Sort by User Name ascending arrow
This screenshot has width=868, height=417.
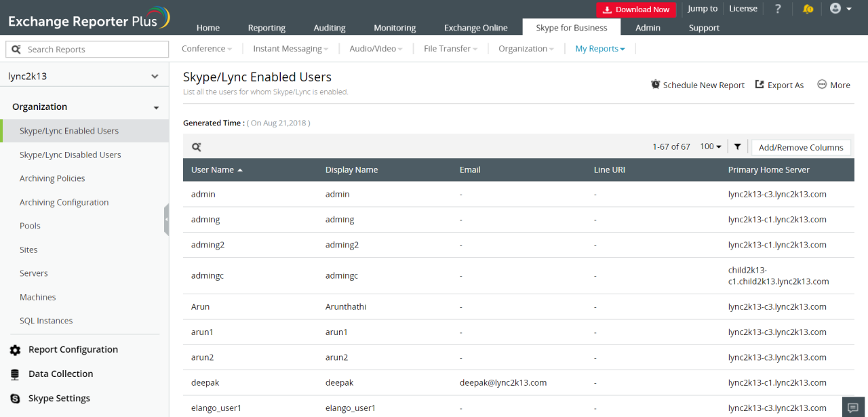(x=240, y=170)
